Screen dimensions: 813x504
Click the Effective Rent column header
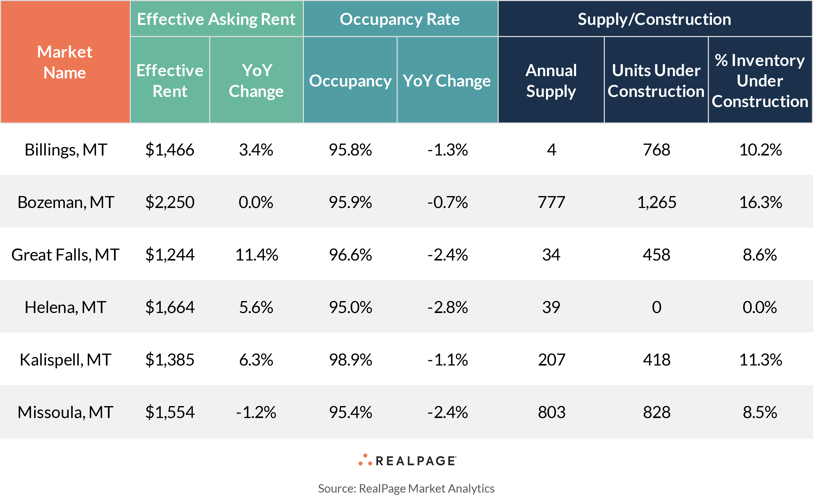(x=170, y=80)
